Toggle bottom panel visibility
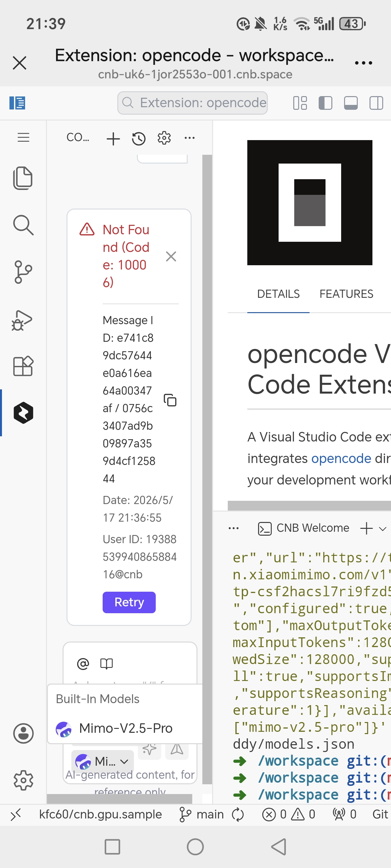 tap(351, 103)
